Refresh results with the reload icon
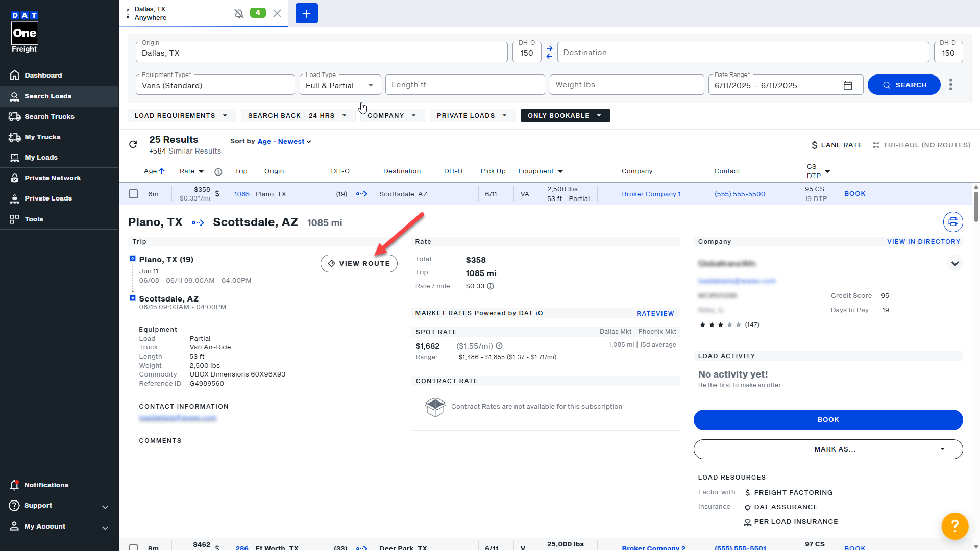This screenshot has height=551, width=980. coord(133,144)
